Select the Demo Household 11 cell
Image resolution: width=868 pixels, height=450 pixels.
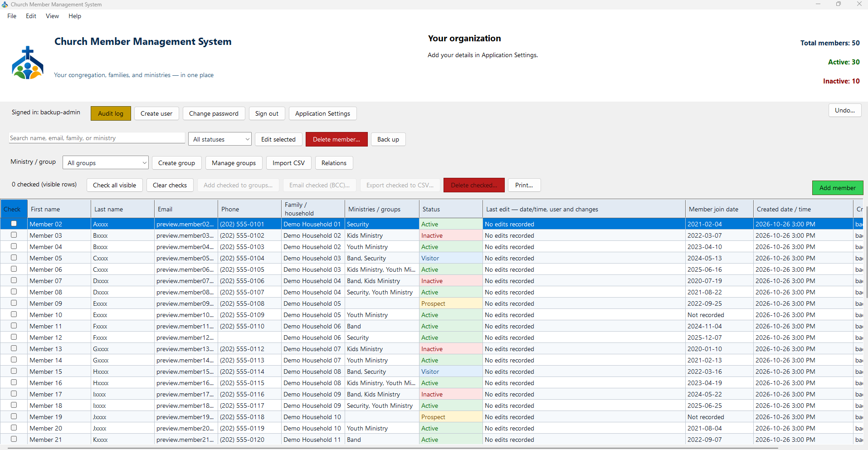tap(313, 440)
